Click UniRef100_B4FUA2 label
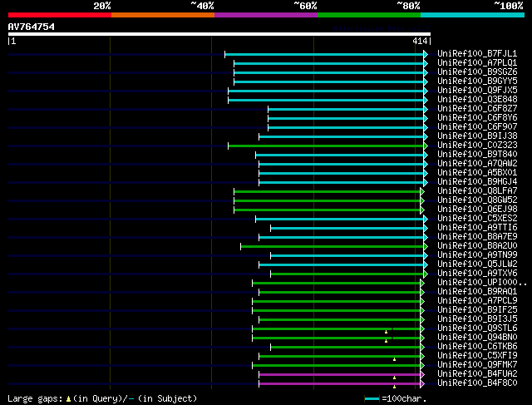The height and width of the screenshot is (405, 532). pyautogui.click(x=477, y=374)
